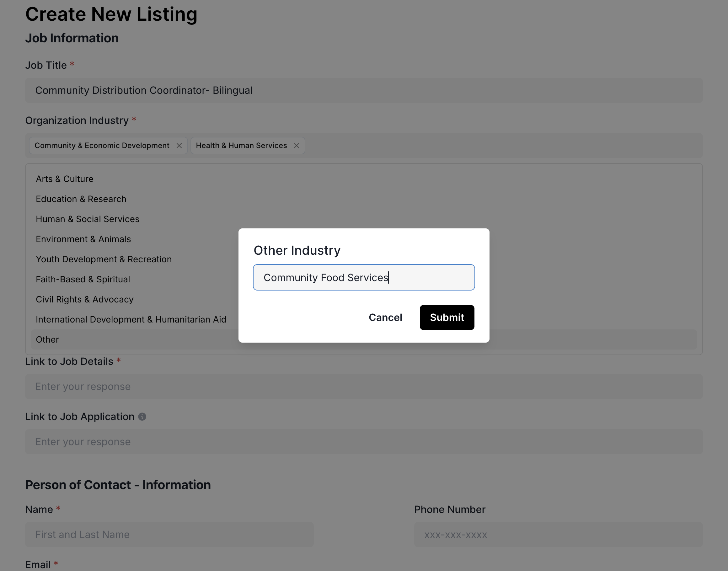Image resolution: width=728 pixels, height=571 pixels.
Task: Select the Create New Listing heading
Action: [x=111, y=14]
